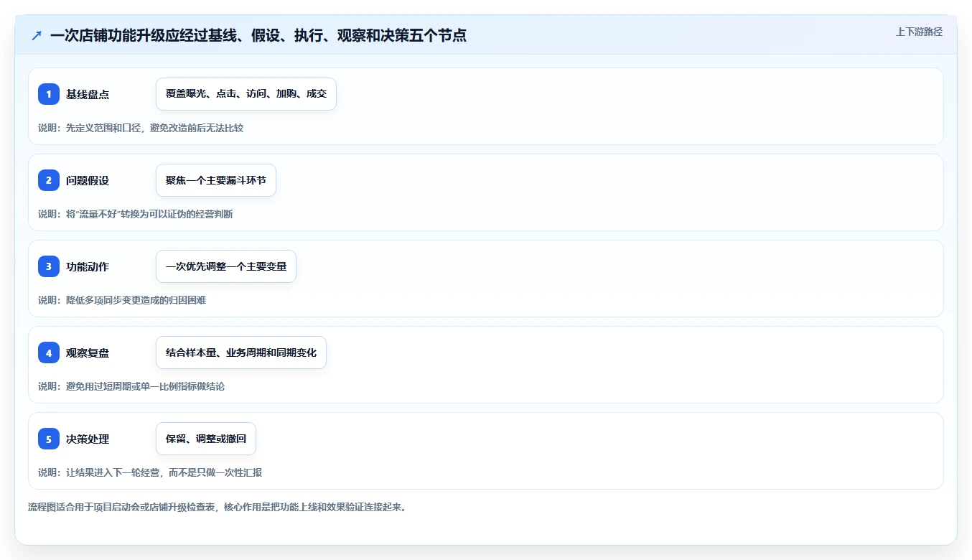The image size is (972, 560).
Task: Click the 基线盘点 step title
Action: click(x=88, y=94)
